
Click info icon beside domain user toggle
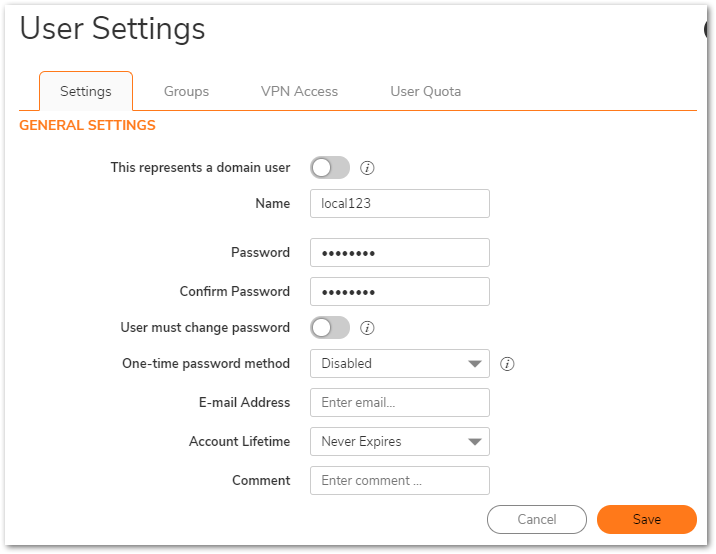[x=367, y=168]
